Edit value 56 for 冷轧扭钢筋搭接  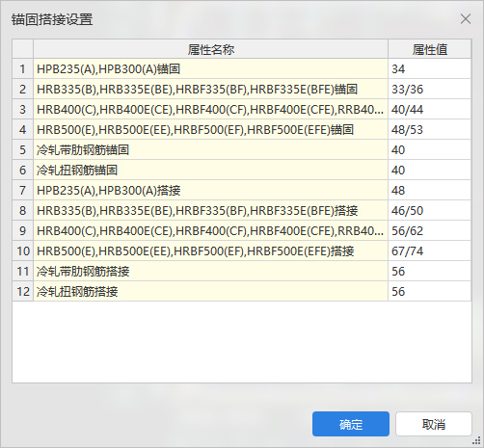point(430,291)
